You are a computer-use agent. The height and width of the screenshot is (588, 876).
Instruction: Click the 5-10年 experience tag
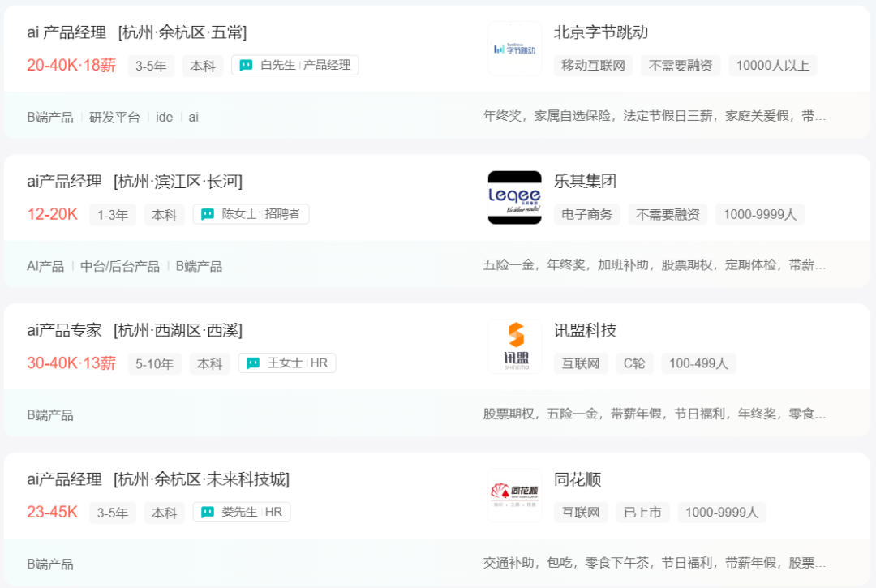click(154, 364)
